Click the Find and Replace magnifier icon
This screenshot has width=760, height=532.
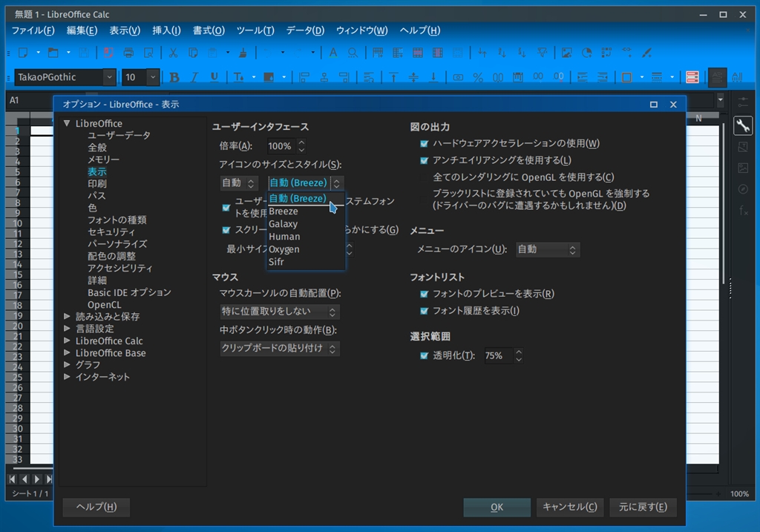(x=353, y=53)
